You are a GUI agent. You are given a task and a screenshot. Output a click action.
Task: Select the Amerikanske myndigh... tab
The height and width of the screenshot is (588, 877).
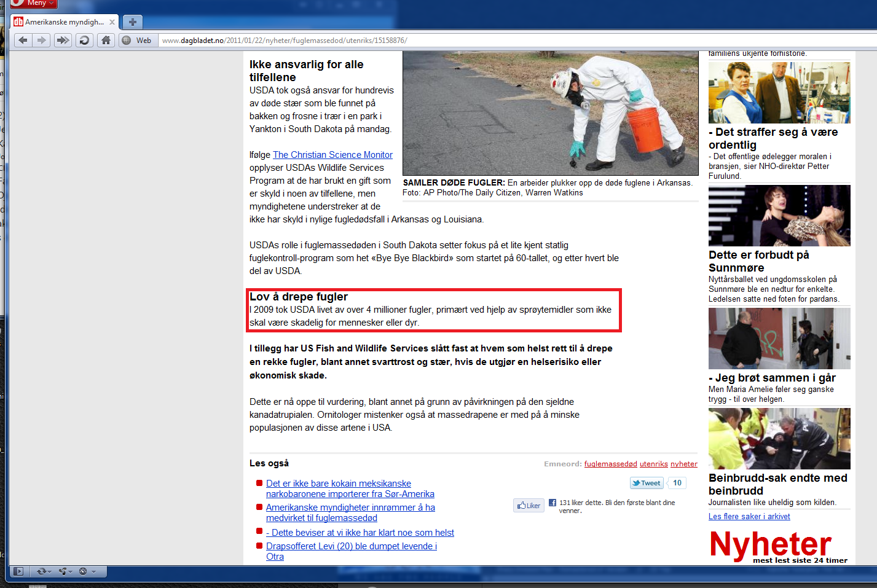pos(65,22)
